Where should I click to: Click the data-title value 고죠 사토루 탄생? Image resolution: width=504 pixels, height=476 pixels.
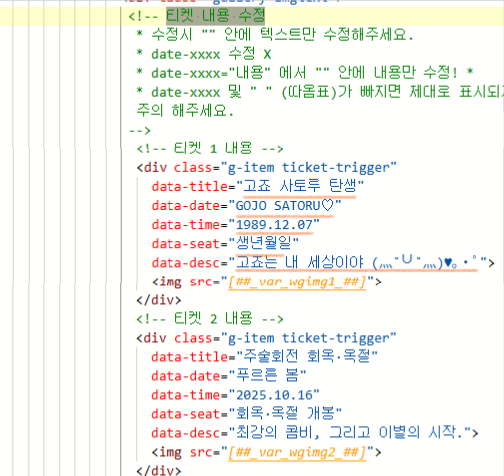tap(300, 186)
